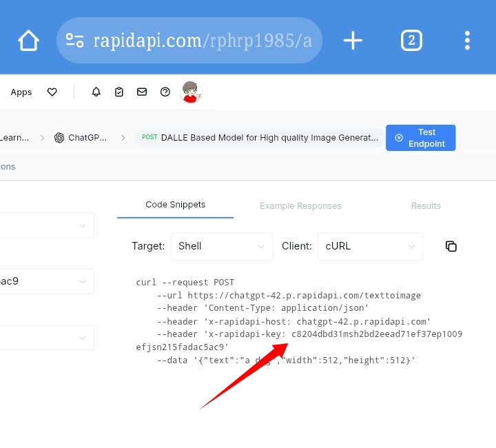Expand the Client cURL dropdown
The width and height of the screenshot is (496, 448).
(370, 246)
